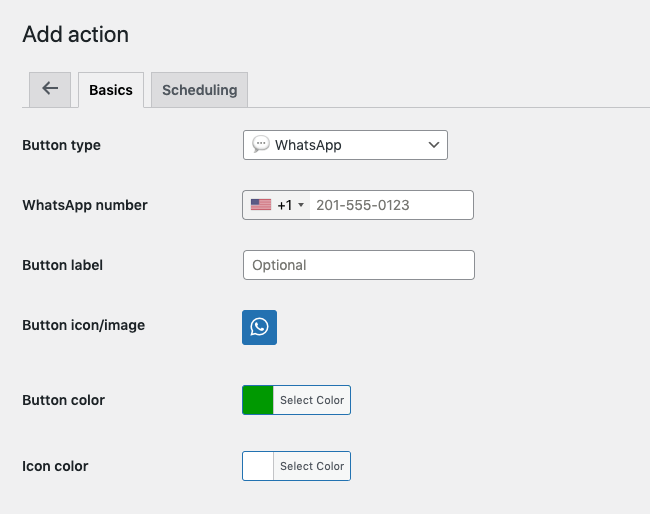
Task: Open the Button type WhatsApp dropdown
Action: (344, 145)
